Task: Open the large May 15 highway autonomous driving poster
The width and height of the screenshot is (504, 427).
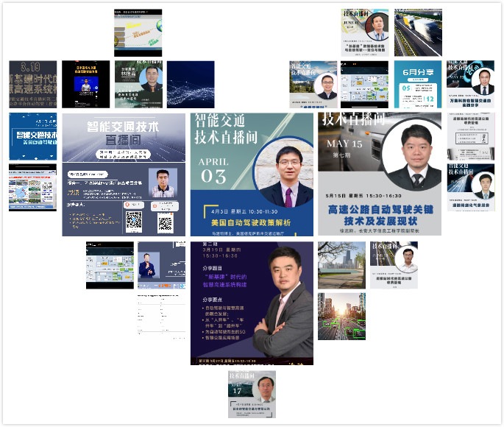Action: point(380,174)
